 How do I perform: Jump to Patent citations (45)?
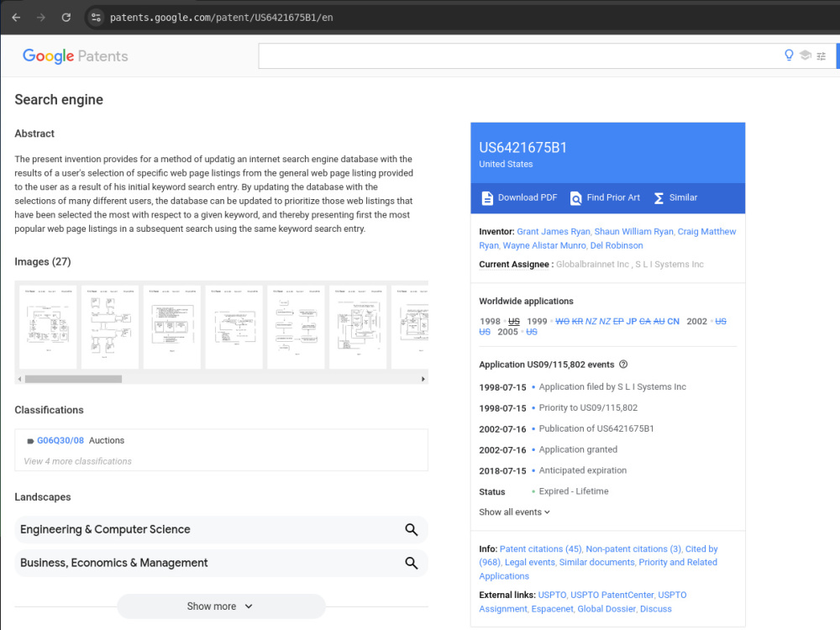pyautogui.click(x=540, y=549)
